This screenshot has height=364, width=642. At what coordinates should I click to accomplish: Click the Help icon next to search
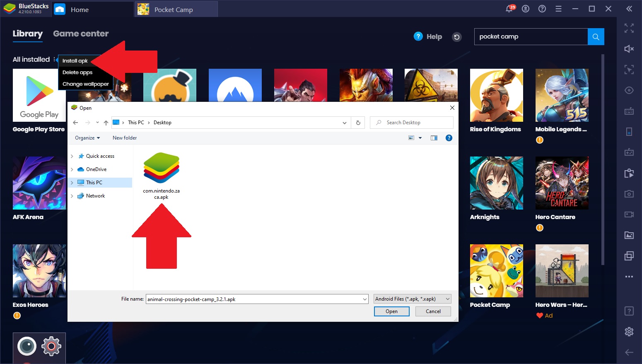pyautogui.click(x=418, y=36)
